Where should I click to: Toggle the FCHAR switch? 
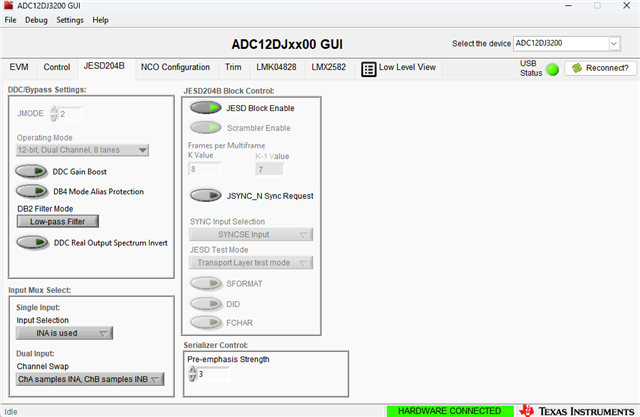tap(206, 322)
